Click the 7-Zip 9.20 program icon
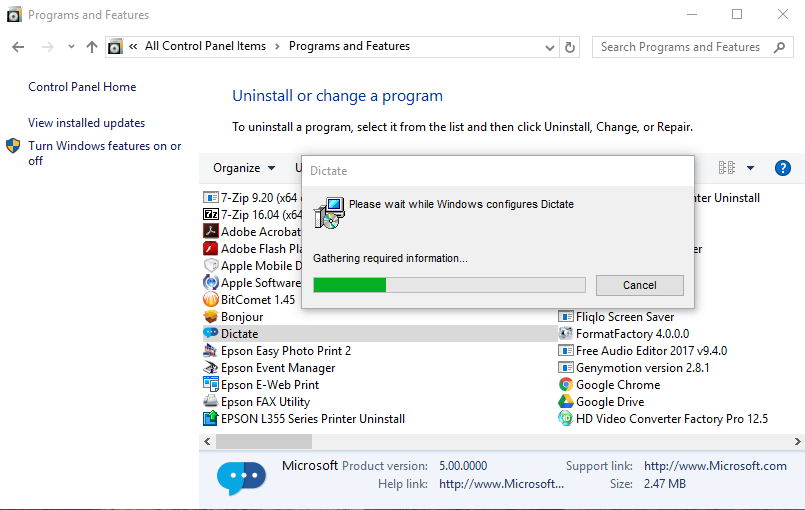This screenshot has width=805, height=510. tap(210, 197)
